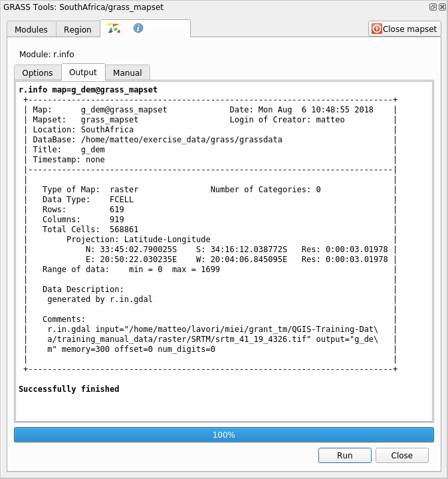Open the Region tab

78,29
